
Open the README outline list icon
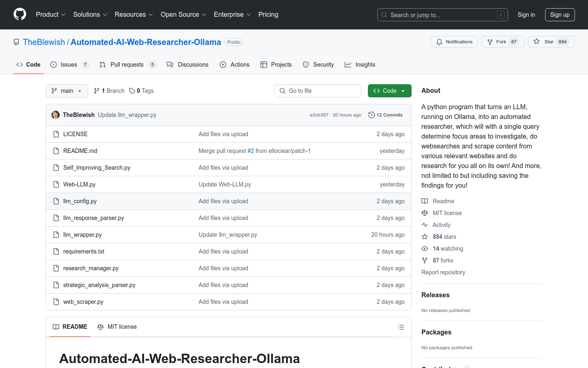(x=401, y=327)
